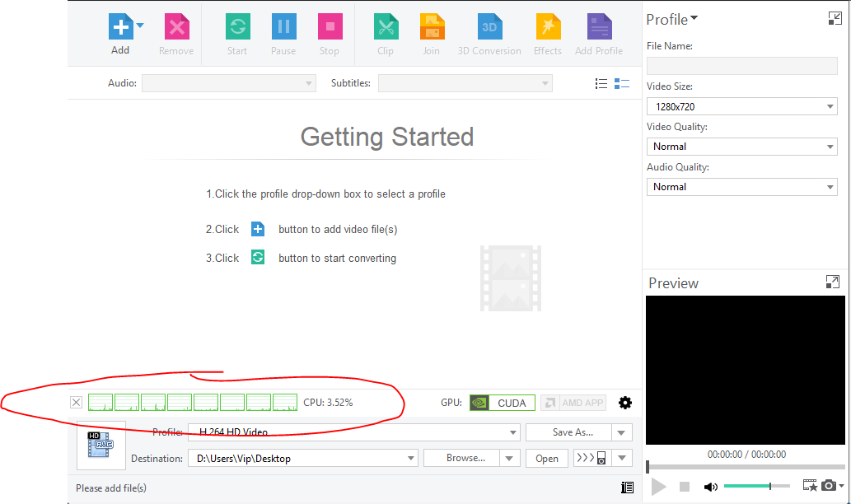Image resolution: width=851 pixels, height=504 pixels.
Task: Open the Audio track dropdown
Action: (x=228, y=83)
